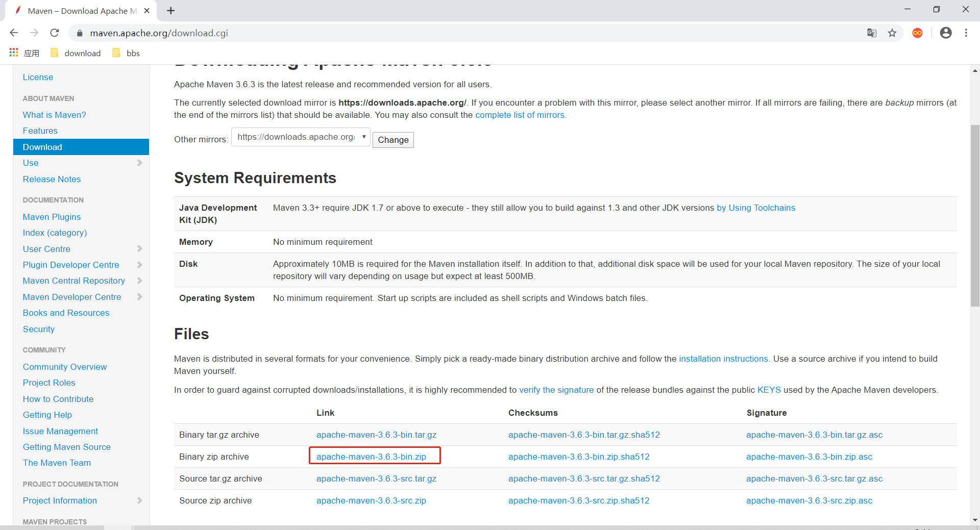Open Books and Resources sidebar link

click(66, 313)
